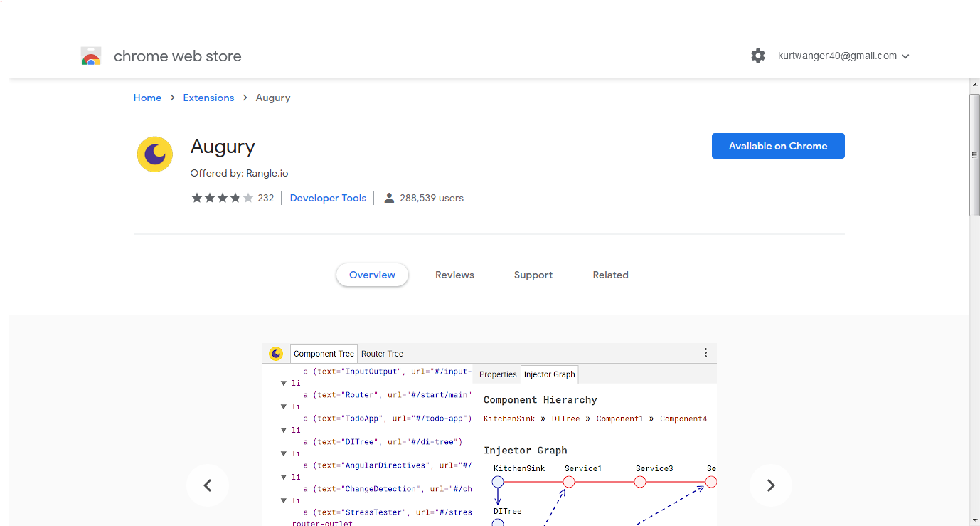Navigate to the Extensions breadcrumb link
The width and height of the screenshot is (980, 526).
point(208,98)
